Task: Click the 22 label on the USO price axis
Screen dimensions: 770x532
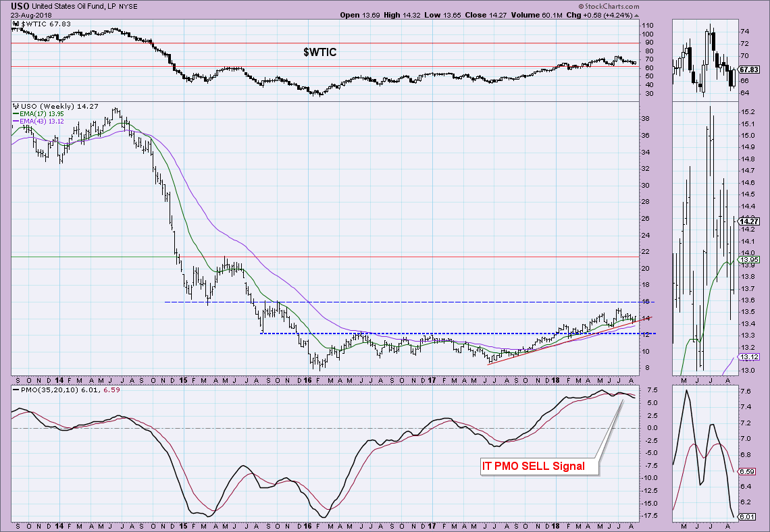Action: click(646, 252)
